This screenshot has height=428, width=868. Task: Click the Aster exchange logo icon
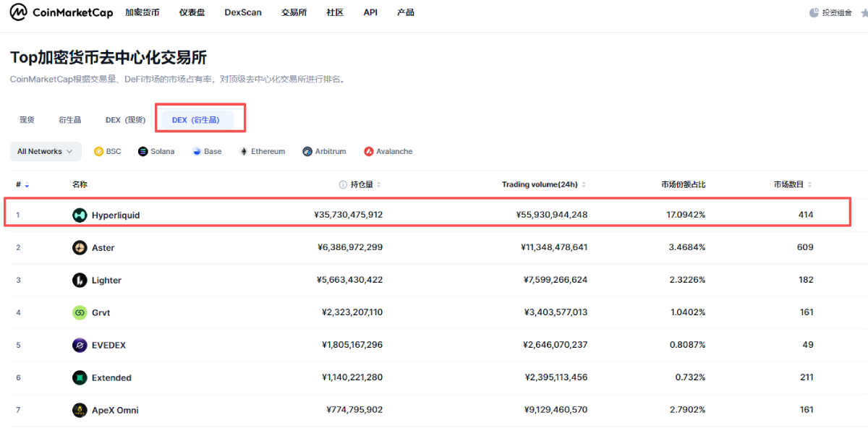tap(80, 247)
